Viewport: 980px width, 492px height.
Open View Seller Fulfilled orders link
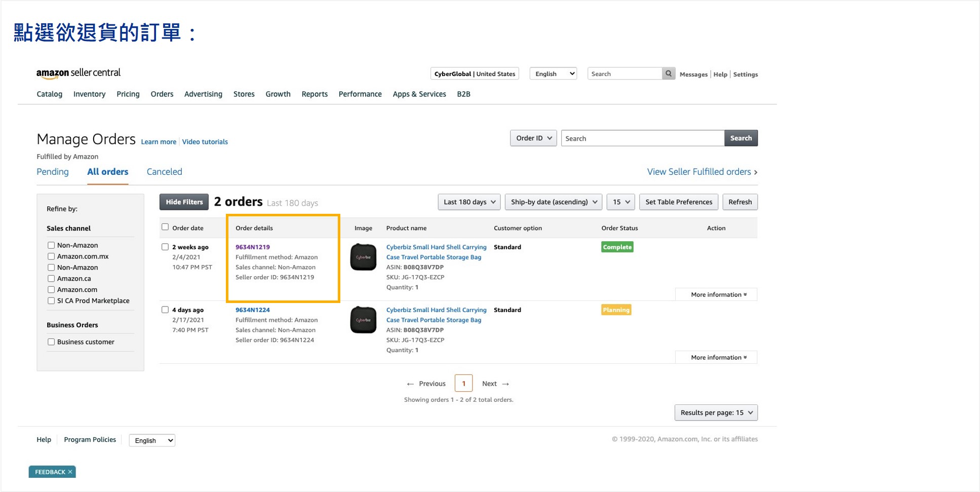pyautogui.click(x=702, y=172)
